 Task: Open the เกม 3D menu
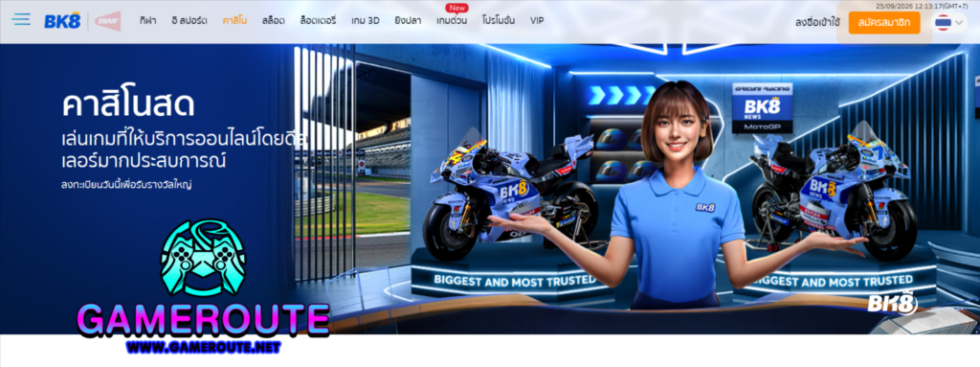(366, 21)
